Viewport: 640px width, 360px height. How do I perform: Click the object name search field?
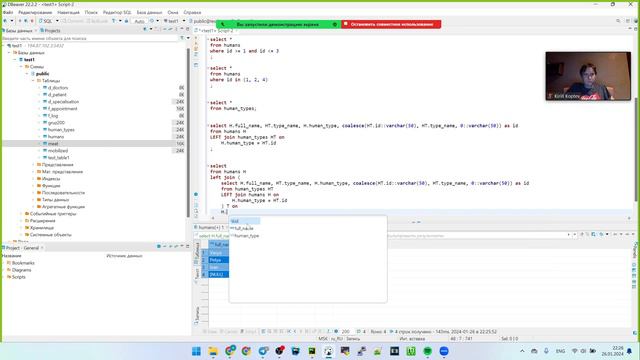(90, 38)
